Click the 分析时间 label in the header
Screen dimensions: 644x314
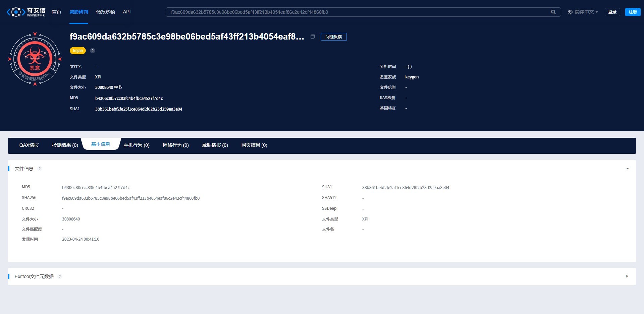[388, 67]
